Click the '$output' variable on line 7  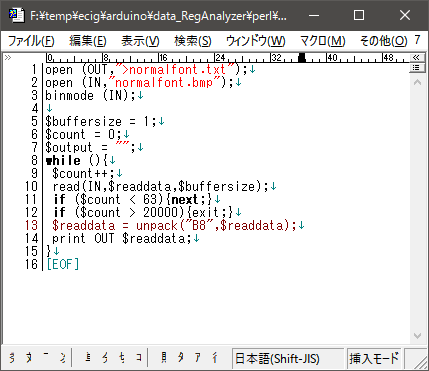69,148
